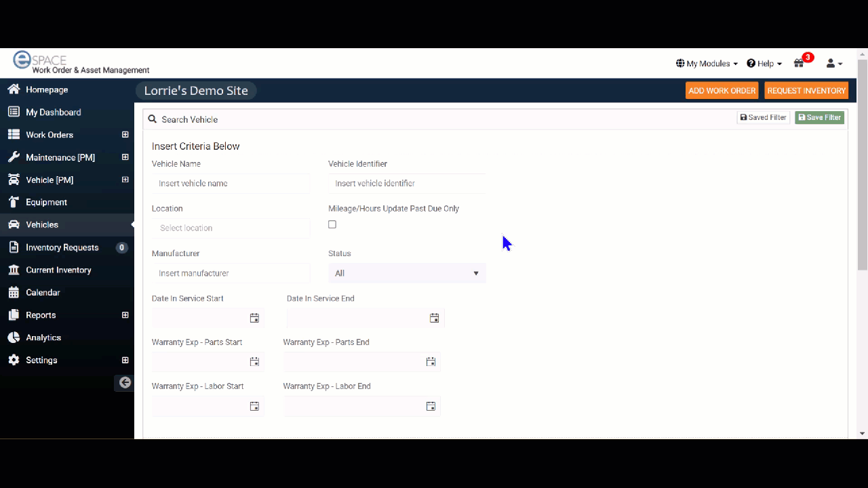Open Date In Service End calendar picker

[435, 318]
